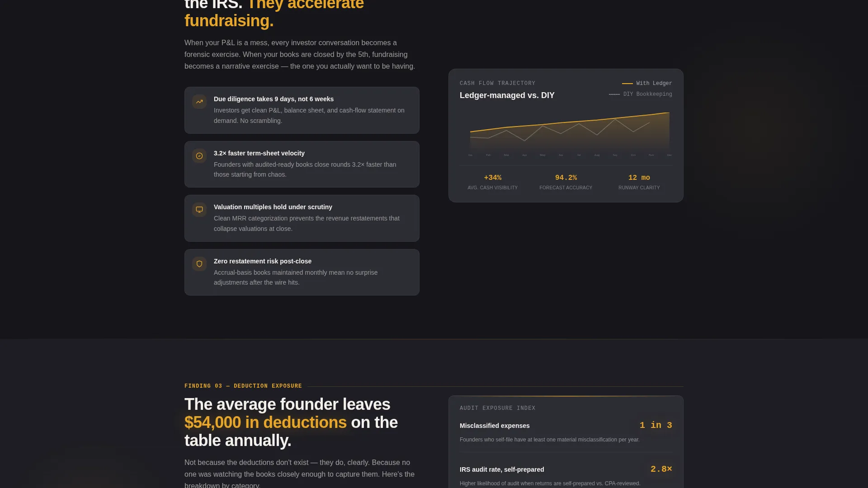This screenshot has height=488, width=868.
Task: Select the 'Valuation multiples hold under scrutiny' card
Action: [x=302, y=218]
